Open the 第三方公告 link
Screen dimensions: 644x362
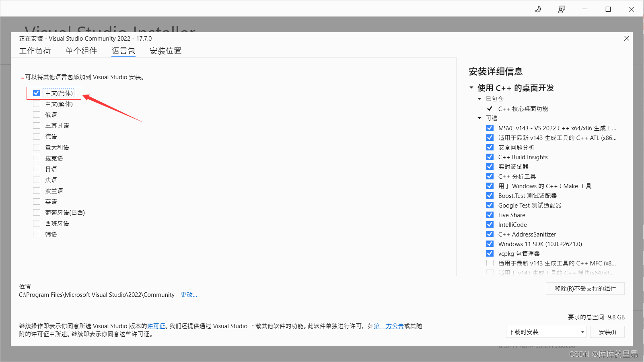pyautogui.click(x=389, y=326)
